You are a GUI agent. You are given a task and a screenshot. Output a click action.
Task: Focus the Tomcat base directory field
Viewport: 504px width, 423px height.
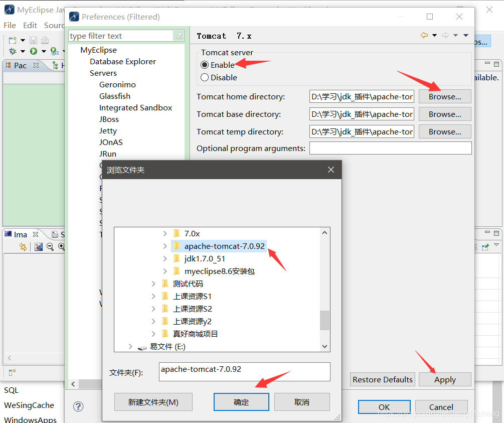point(362,114)
